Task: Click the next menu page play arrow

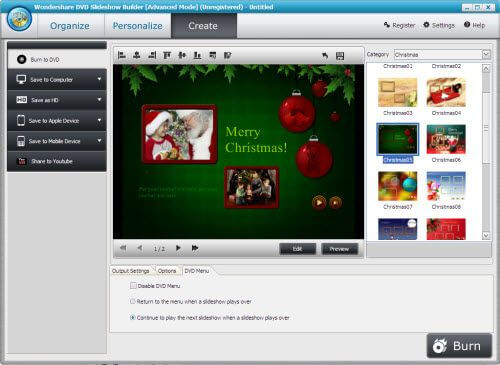Action: pos(178,248)
